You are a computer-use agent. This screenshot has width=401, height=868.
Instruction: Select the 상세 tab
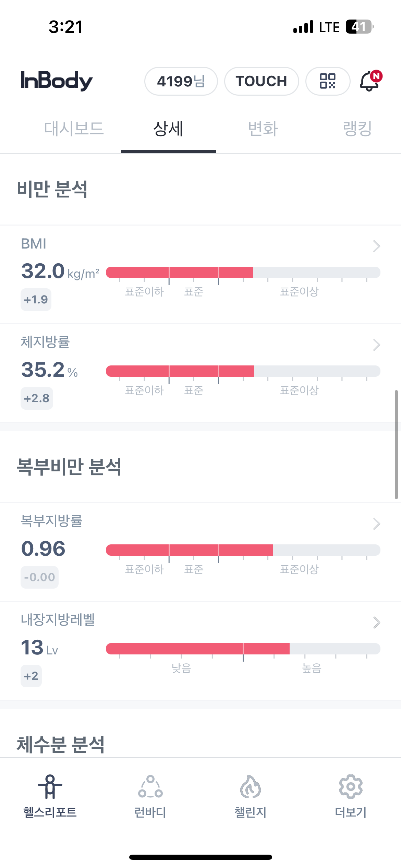(x=168, y=129)
